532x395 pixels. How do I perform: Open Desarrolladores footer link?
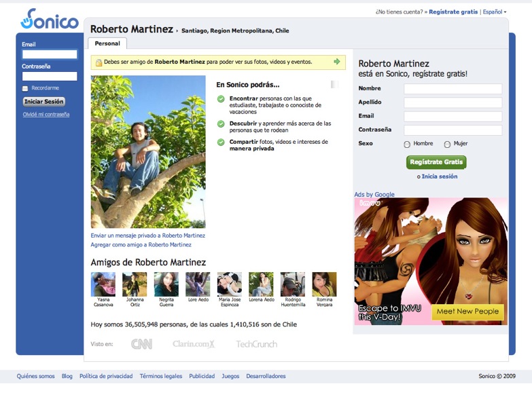coord(266,376)
